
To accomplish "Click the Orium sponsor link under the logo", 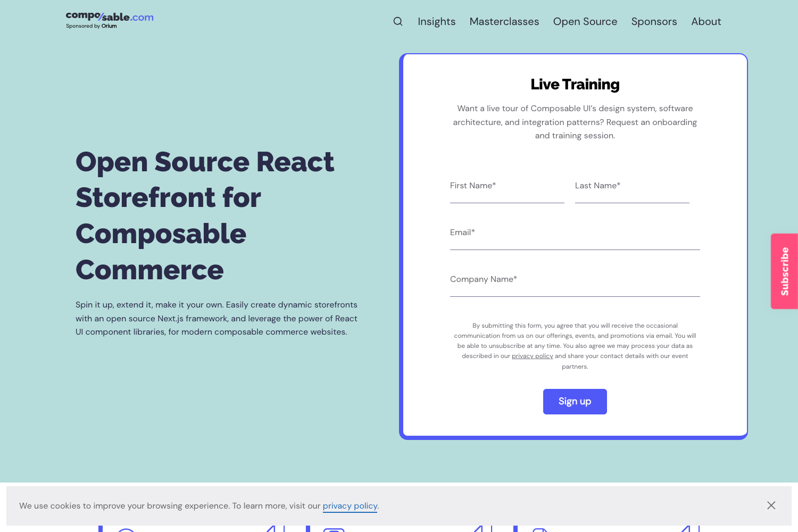I will point(110,26).
